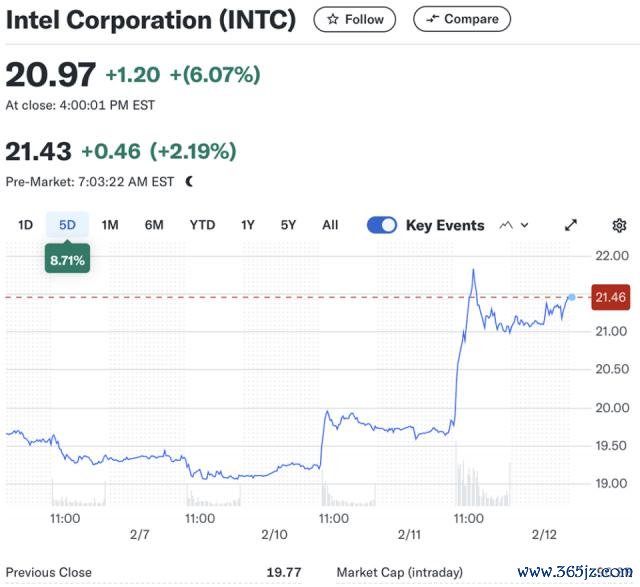Click the 2/10 date axis label

[274, 534]
